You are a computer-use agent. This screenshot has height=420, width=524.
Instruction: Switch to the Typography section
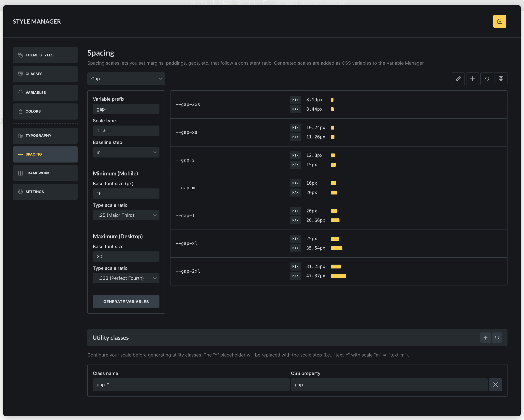[45, 136]
